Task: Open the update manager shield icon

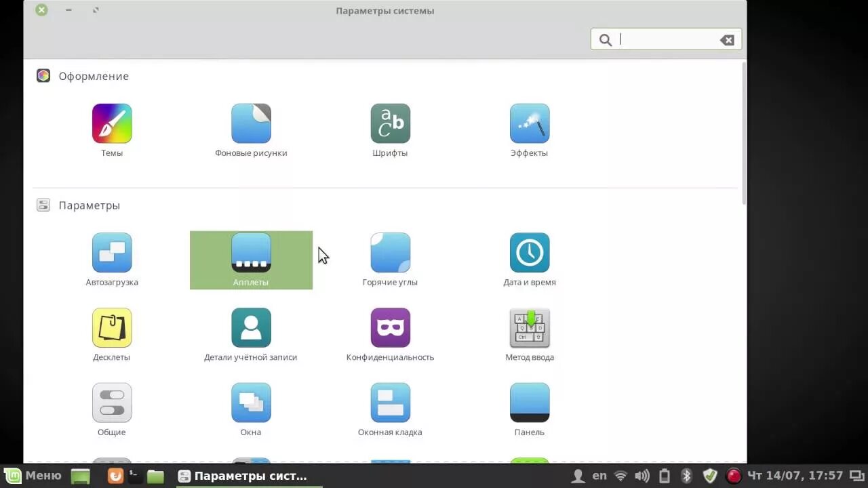Action: click(x=710, y=476)
